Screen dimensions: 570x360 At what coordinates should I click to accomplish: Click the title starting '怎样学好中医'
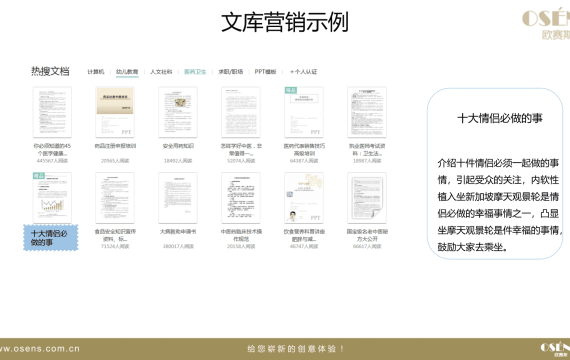241,149
